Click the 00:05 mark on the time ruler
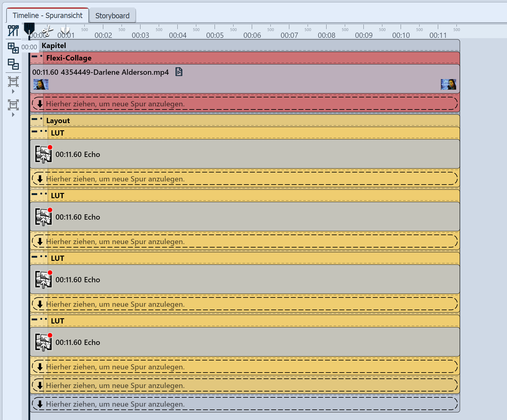The image size is (507, 420). [x=215, y=35]
